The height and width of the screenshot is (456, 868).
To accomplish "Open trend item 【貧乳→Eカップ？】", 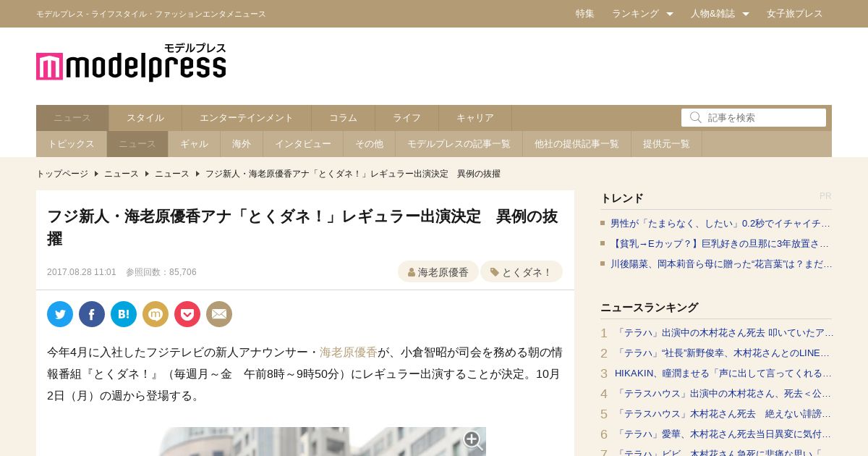I will pos(720,244).
